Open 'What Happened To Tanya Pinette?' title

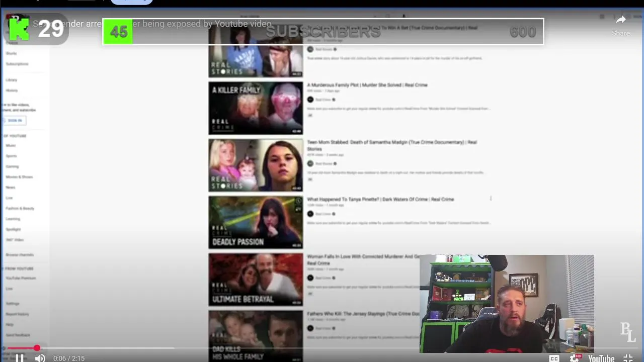[380, 199]
